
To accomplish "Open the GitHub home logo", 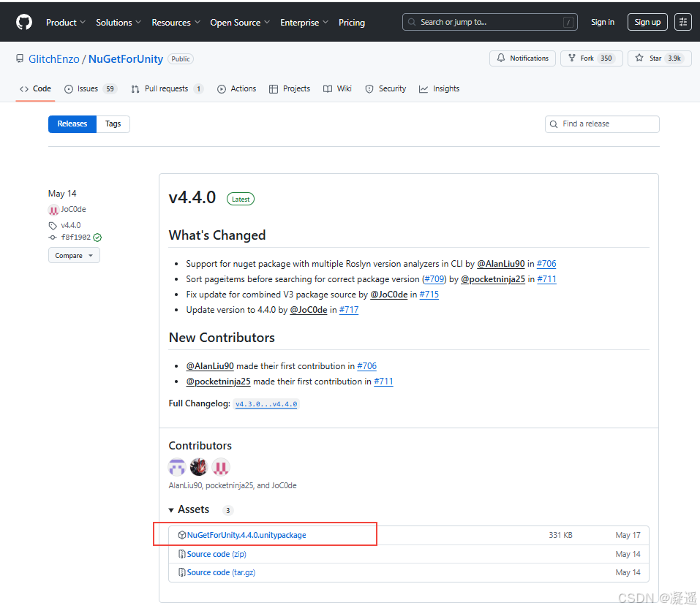I will click(24, 22).
